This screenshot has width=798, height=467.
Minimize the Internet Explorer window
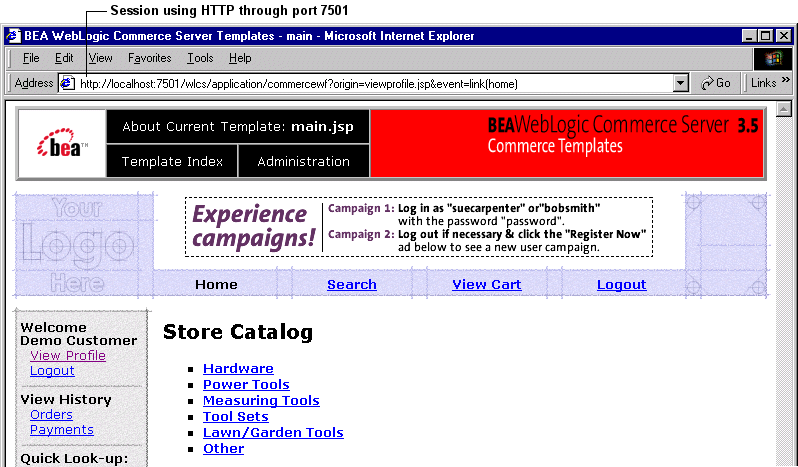pyautogui.click(x=749, y=36)
